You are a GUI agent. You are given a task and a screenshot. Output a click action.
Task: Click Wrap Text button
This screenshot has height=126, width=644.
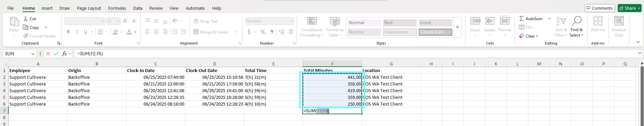pos(206,21)
